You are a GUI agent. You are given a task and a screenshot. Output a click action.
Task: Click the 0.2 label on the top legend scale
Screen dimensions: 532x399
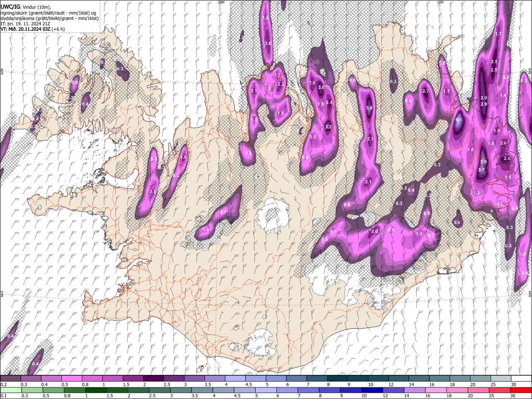[3, 384]
